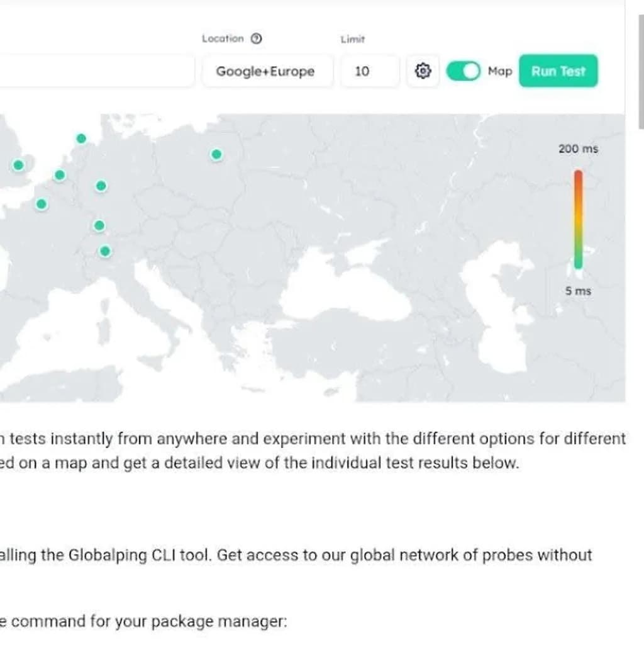
Task: Open the settings gear icon
Action: point(423,71)
